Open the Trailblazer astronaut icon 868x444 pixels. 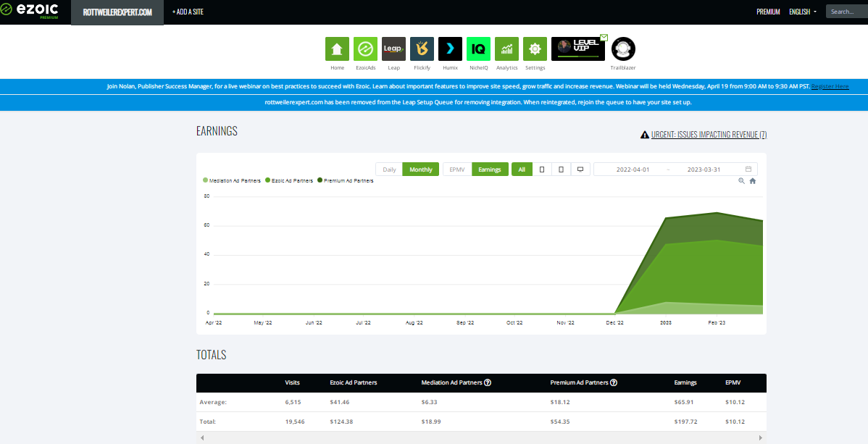tap(623, 49)
